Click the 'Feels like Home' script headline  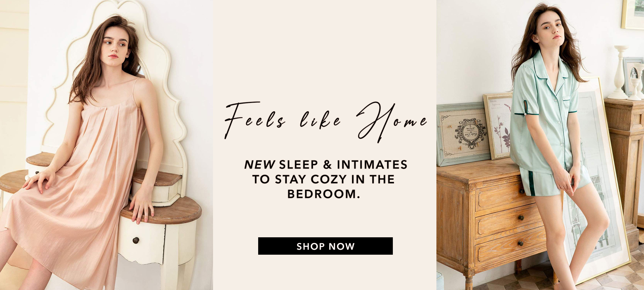point(326,122)
